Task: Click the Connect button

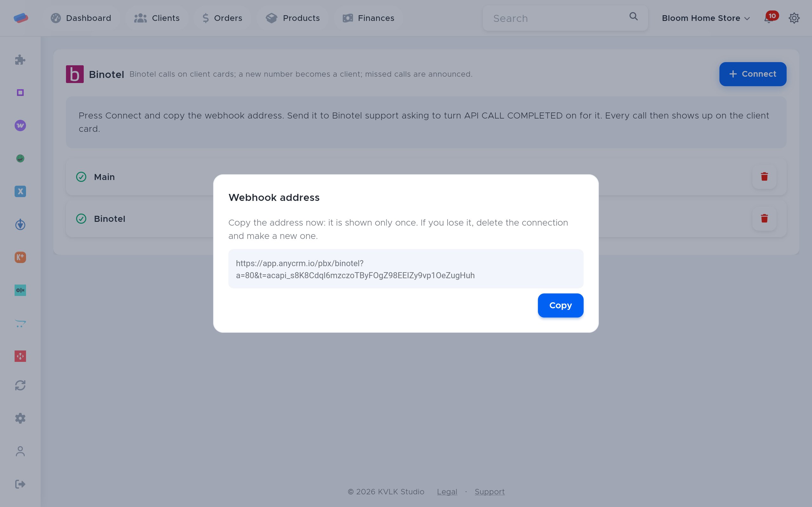Action: pos(753,74)
